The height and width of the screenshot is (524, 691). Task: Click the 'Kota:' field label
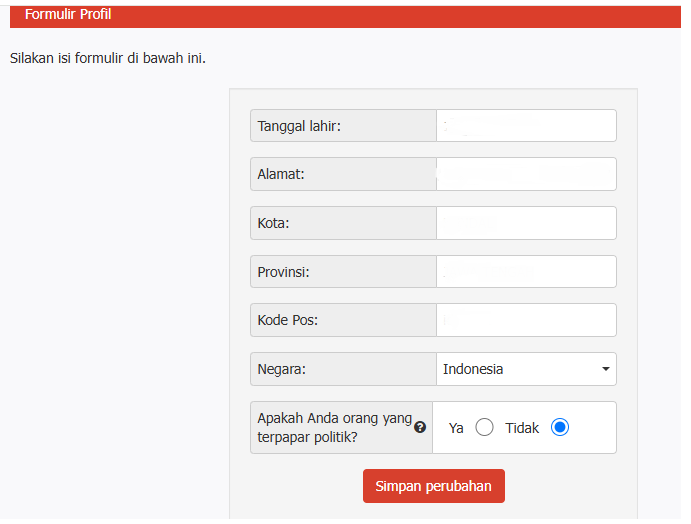click(x=273, y=223)
